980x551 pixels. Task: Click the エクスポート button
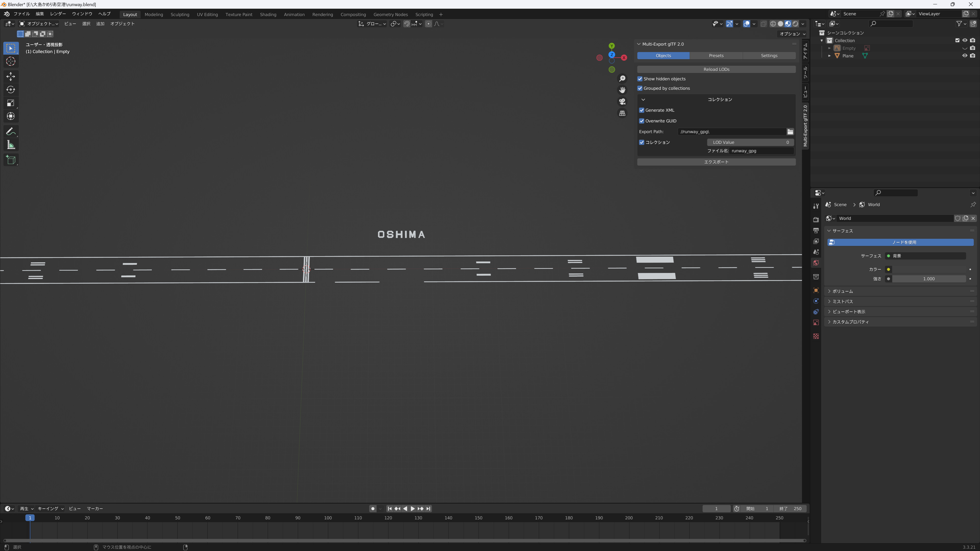click(x=716, y=162)
